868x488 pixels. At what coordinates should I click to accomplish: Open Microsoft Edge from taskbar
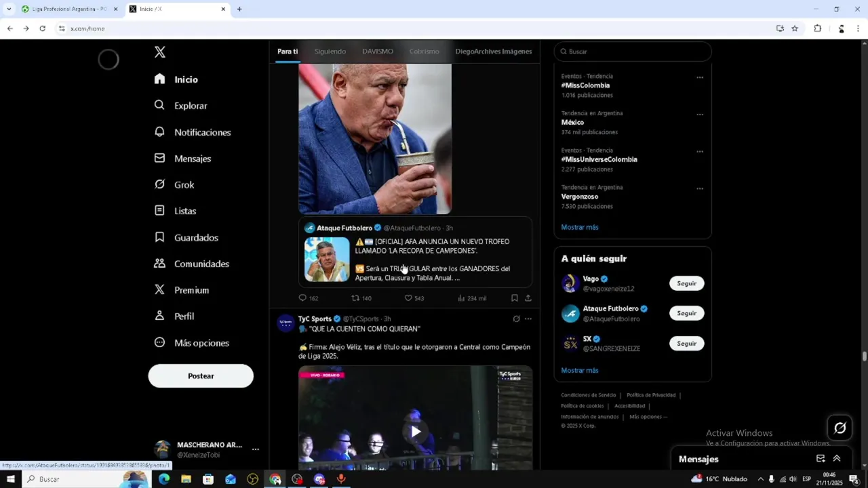click(x=163, y=479)
